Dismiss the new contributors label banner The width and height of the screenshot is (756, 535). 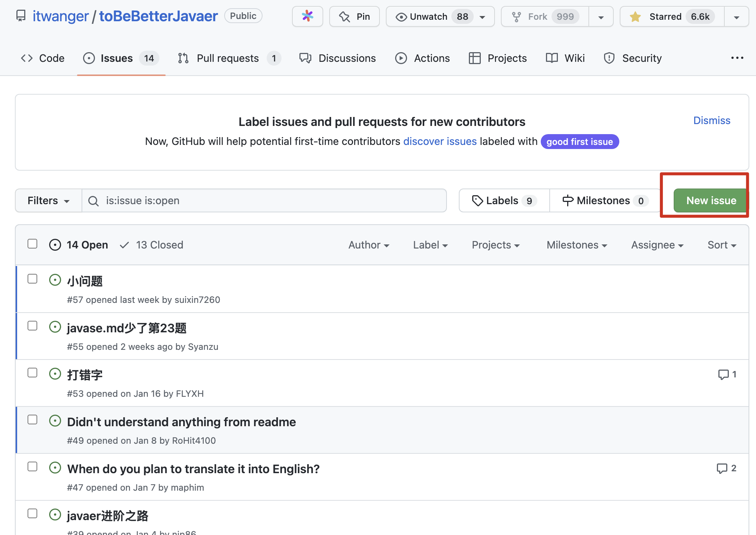[712, 120]
